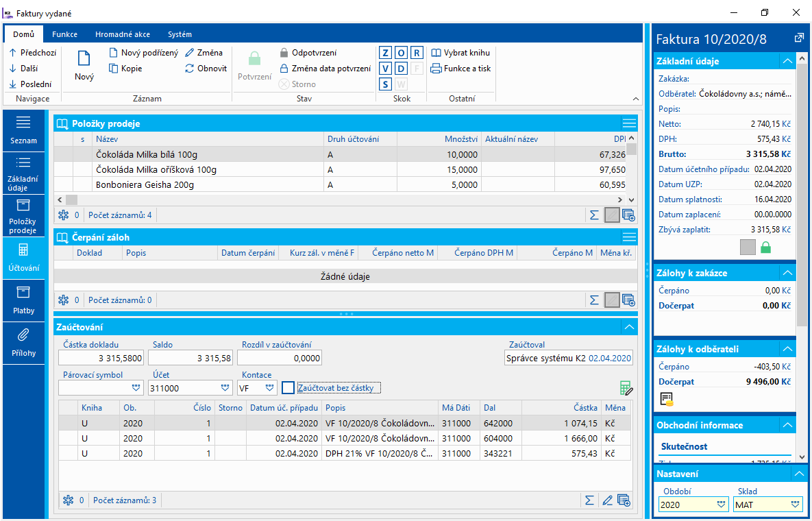Click the calculator posting icon in Zaúčtování

[x=626, y=388]
